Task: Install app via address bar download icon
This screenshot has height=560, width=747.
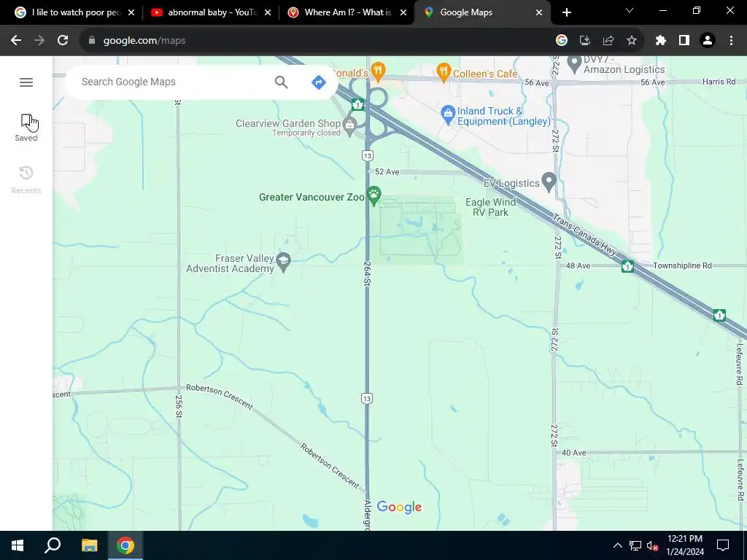Action: pos(585,41)
